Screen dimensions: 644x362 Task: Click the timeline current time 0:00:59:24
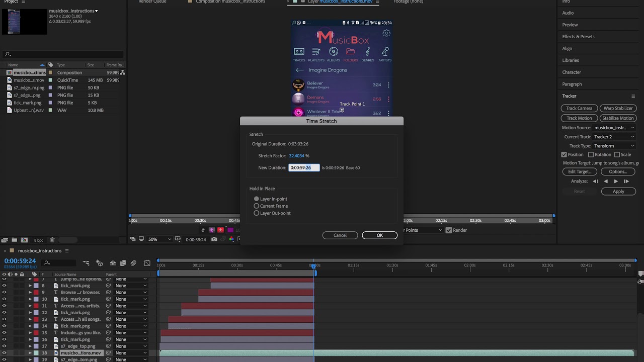pyautogui.click(x=20, y=261)
